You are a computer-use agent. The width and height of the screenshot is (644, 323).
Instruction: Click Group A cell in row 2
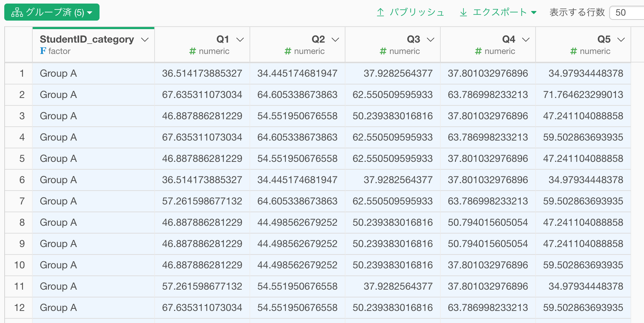[x=93, y=95]
